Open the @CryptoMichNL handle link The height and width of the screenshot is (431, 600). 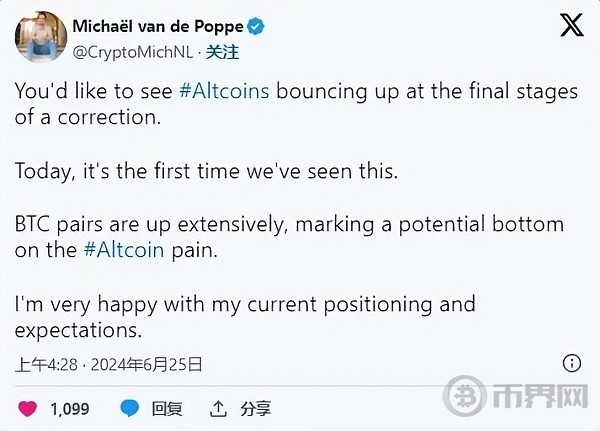point(133,52)
